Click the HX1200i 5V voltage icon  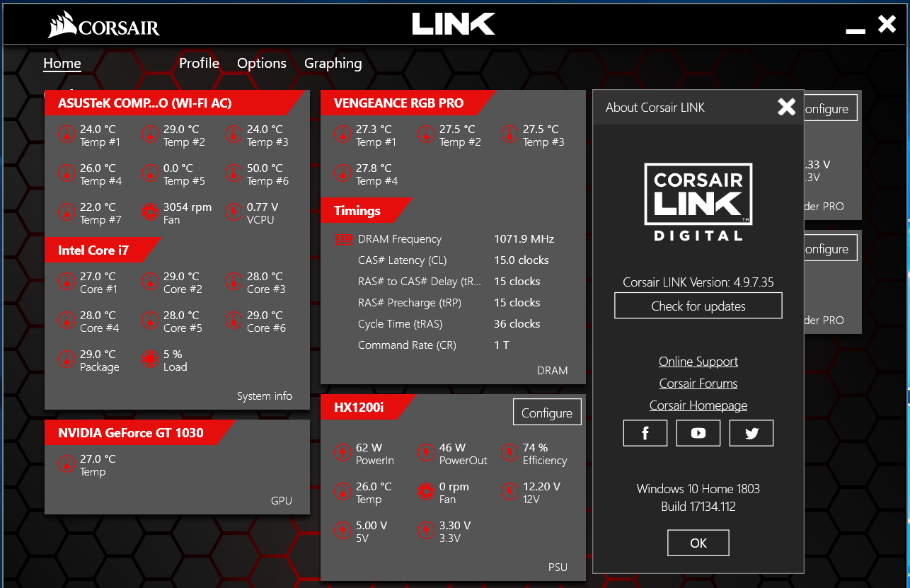click(x=342, y=530)
